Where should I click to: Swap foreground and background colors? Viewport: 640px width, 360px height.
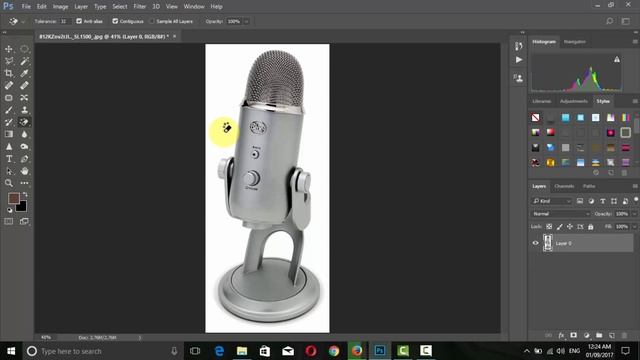[x=25, y=195]
